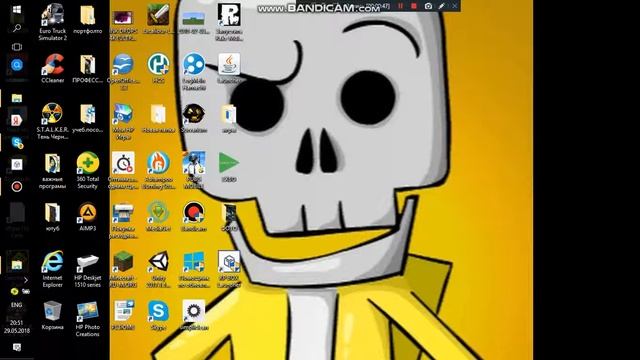Open the clock showing 20:51

tap(16, 327)
